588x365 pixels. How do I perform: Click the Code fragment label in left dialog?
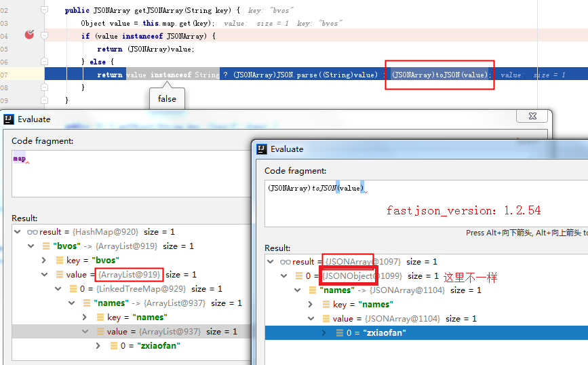point(42,141)
